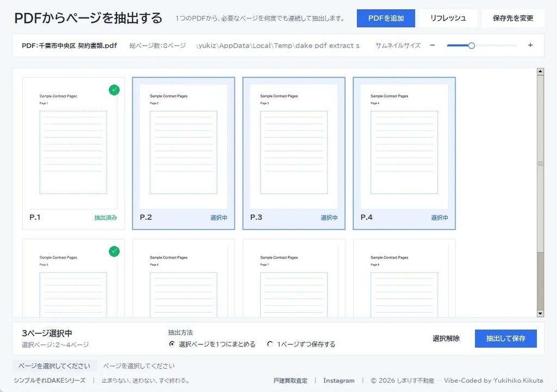Click 総ページ数:8ページ text
Image resolution: width=557 pixels, height=392 pixels.
coord(157,46)
